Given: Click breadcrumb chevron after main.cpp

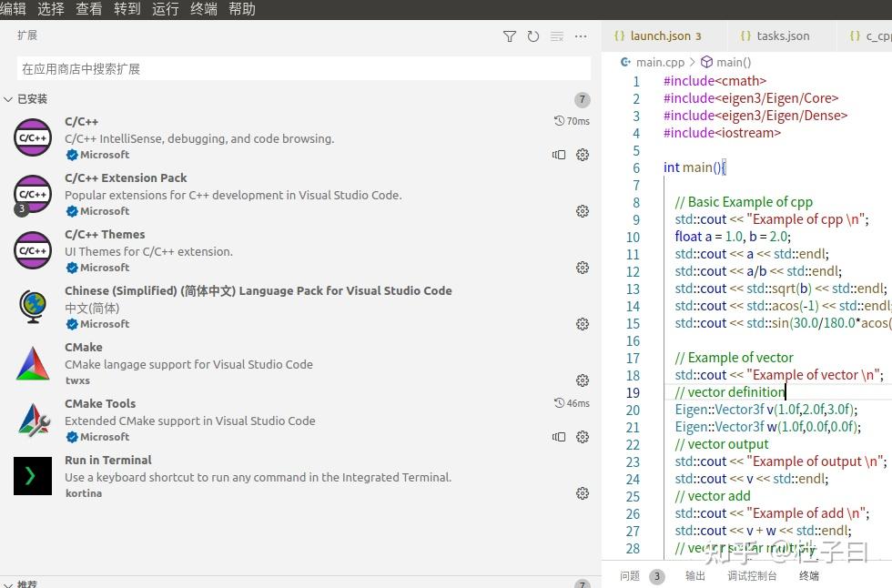Looking at the screenshot, I should (x=693, y=62).
